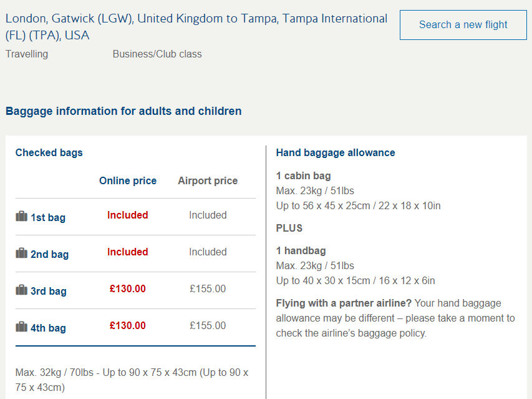This screenshot has width=532, height=399.
Task: Click the Hand baggage allowance heading
Action: [x=336, y=153]
